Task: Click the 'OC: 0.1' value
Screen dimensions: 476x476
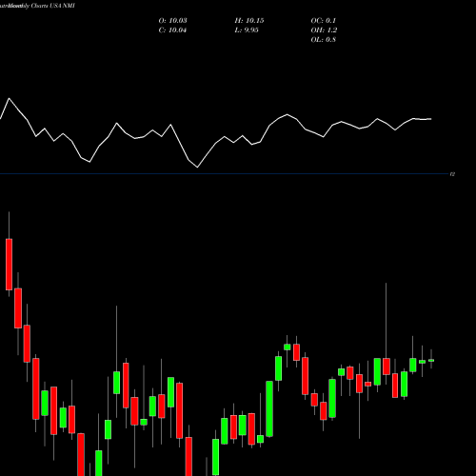Action: pyautogui.click(x=323, y=21)
